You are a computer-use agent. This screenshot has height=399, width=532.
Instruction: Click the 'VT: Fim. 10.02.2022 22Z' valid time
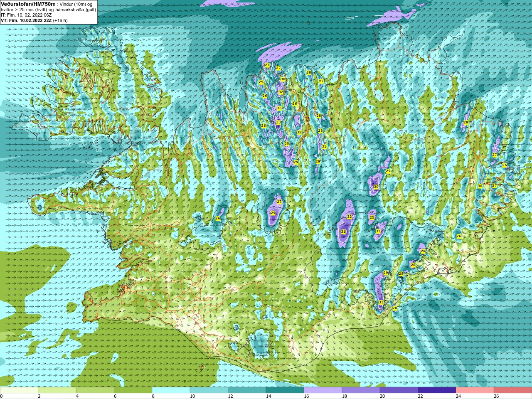point(26,20)
